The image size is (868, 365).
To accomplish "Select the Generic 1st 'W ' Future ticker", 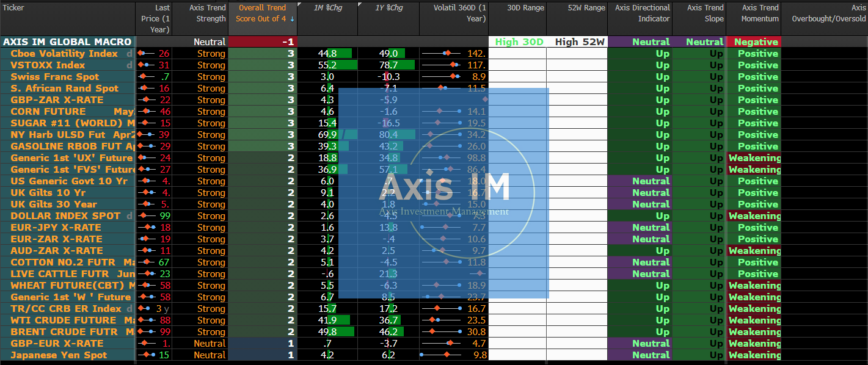I will (70, 297).
